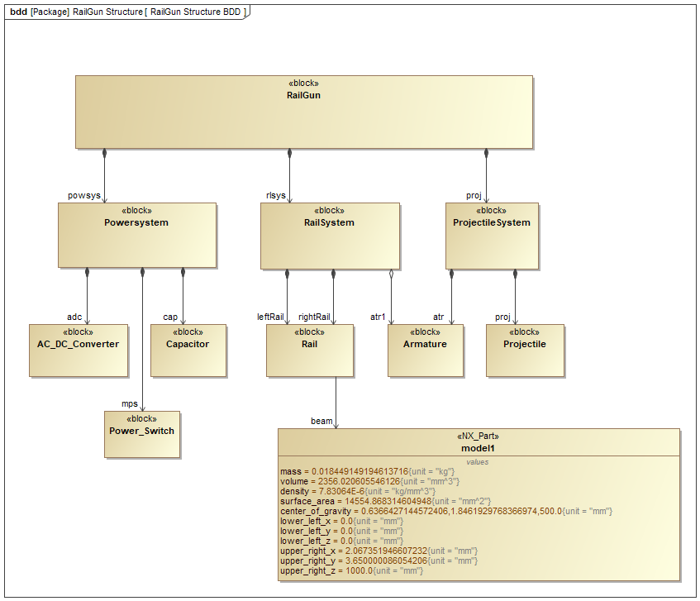Select the Projectile block
This screenshot has height=601, width=700.
pos(525,351)
